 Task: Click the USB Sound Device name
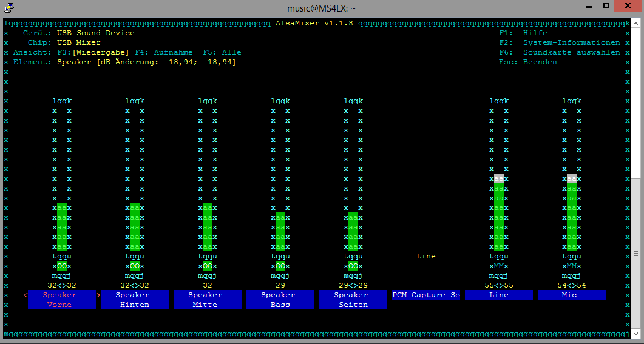96,33
